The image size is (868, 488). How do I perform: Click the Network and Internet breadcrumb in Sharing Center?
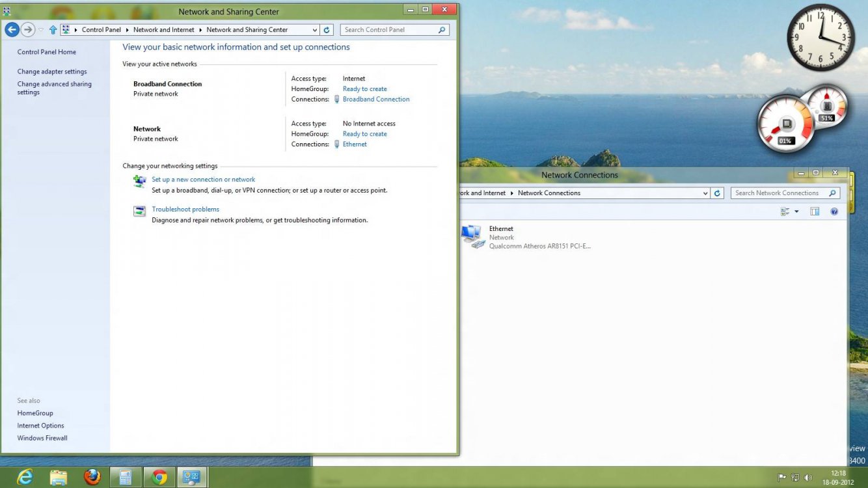coord(164,30)
